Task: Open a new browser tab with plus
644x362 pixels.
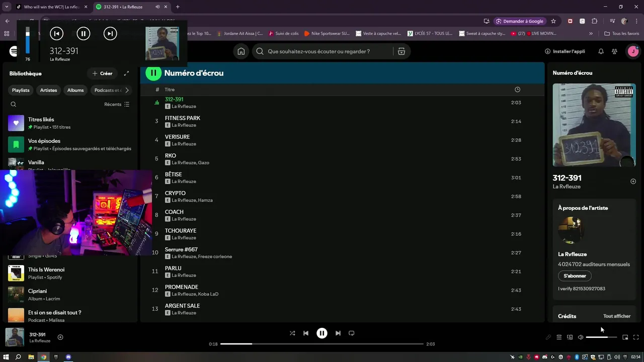Action: (x=178, y=7)
